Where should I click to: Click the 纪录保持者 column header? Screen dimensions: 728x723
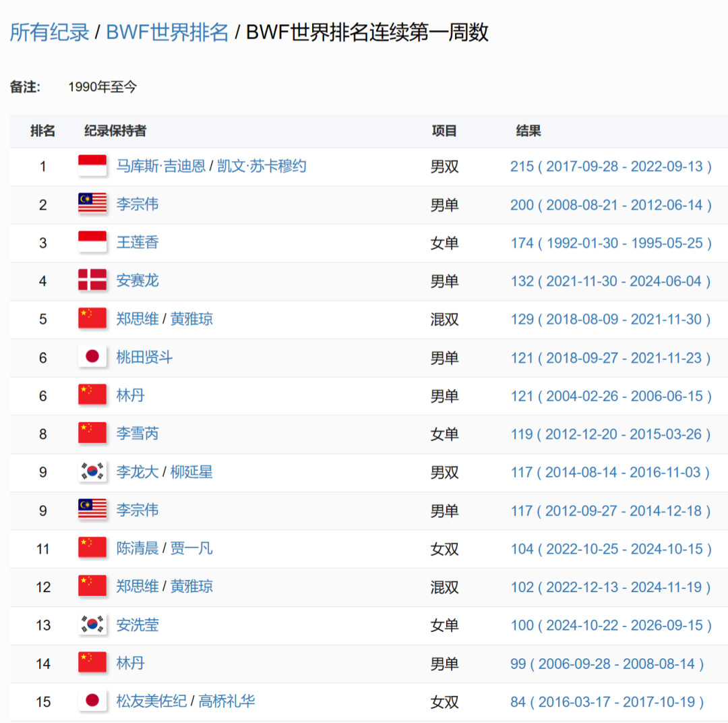(x=115, y=131)
